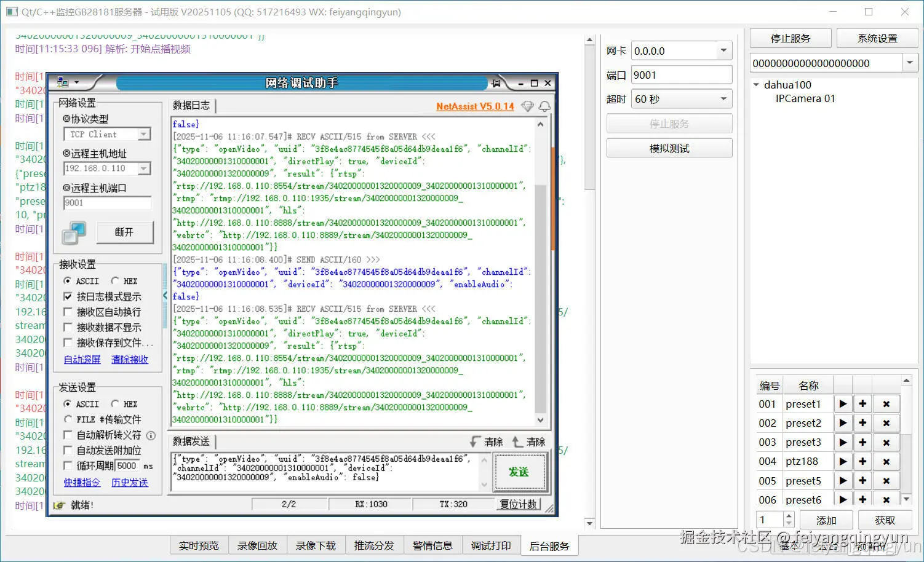Click the 发送 send button
Image resolution: width=924 pixels, height=562 pixels.
click(x=519, y=472)
